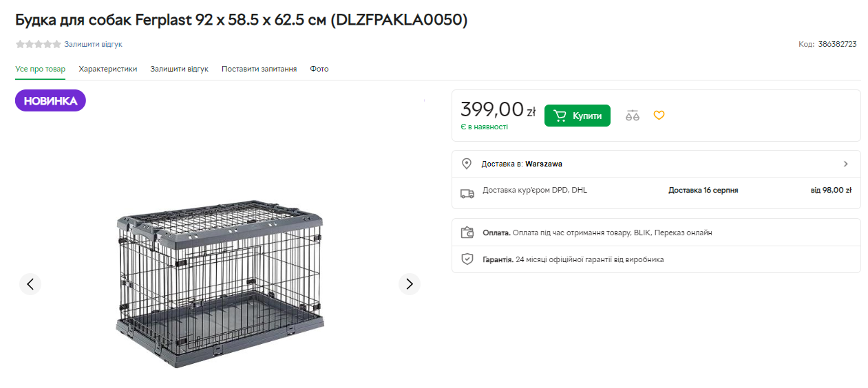Show previous product photo arrow
This screenshot has width=868, height=388.
pyautogui.click(x=30, y=283)
